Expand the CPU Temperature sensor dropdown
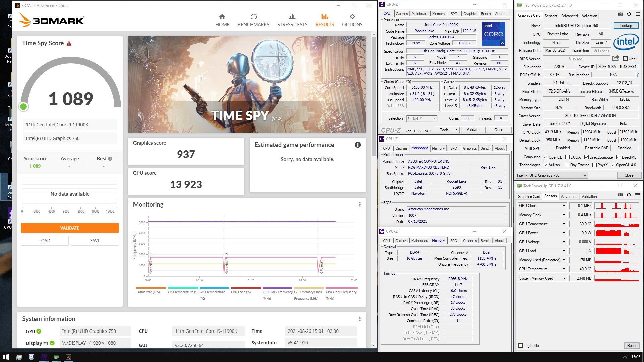 tap(564, 269)
